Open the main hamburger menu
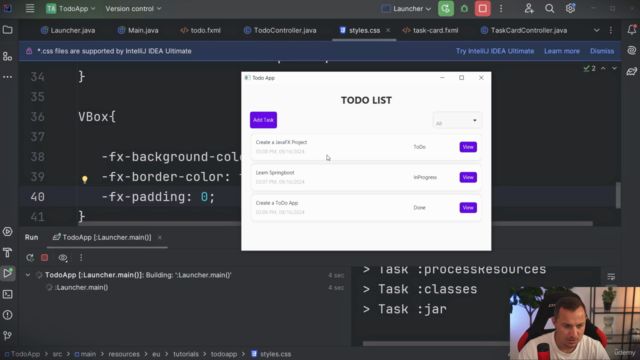This screenshot has height=360, width=640. tap(30, 9)
